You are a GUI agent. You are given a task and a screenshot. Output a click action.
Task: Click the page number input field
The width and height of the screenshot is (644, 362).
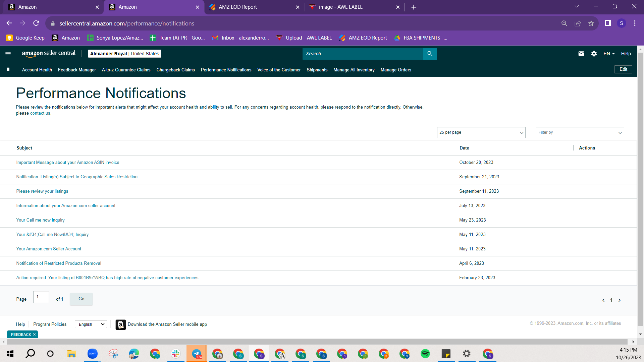(x=41, y=297)
